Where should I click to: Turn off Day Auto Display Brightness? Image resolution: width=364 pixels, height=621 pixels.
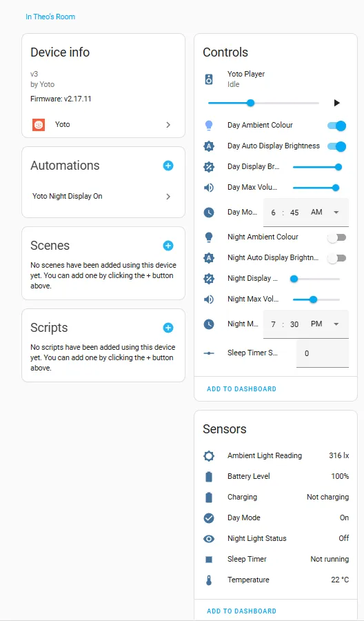[x=336, y=146]
